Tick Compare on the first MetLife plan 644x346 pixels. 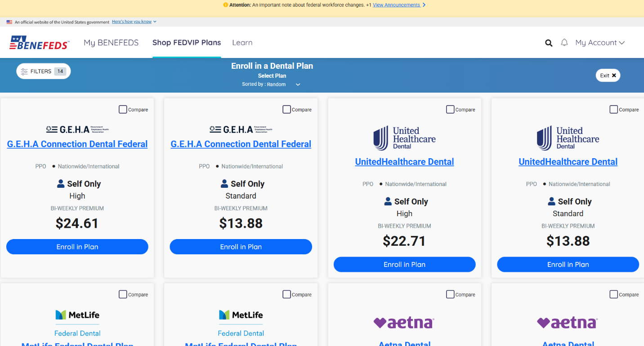pyautogui.click(x=123, y=294)
